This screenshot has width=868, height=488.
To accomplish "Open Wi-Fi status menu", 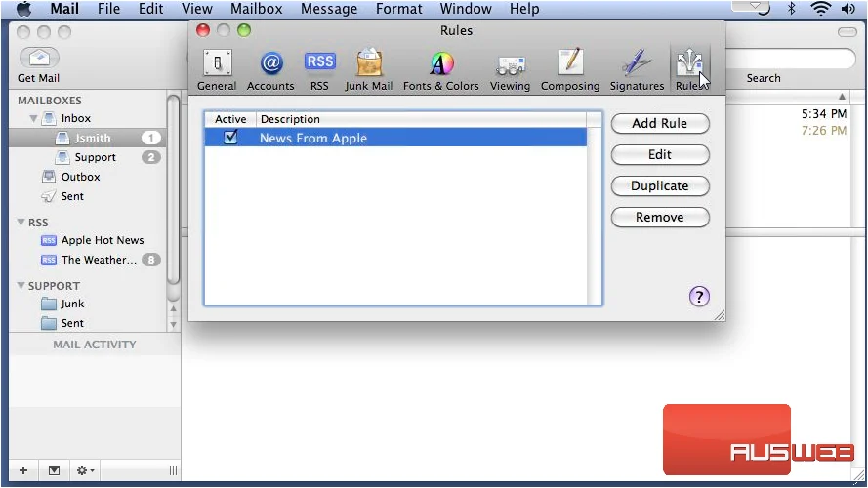I will click(x=820, y=9).
